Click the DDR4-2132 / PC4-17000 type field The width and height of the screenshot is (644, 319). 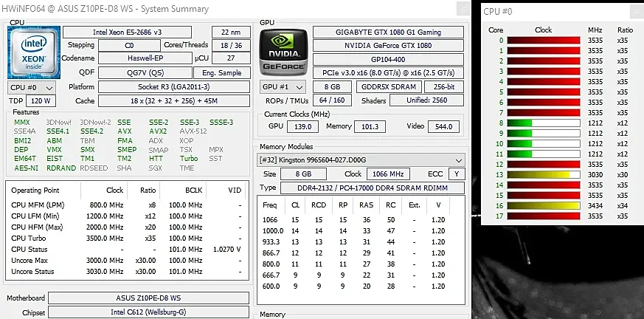[373, 188]
